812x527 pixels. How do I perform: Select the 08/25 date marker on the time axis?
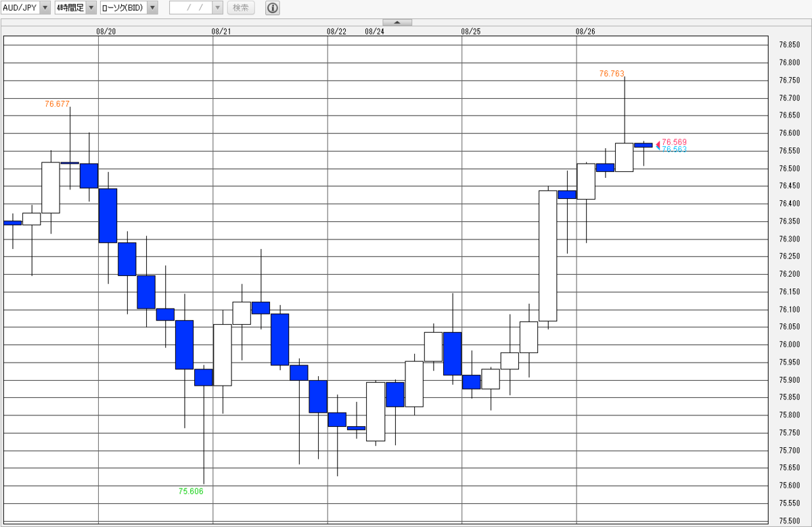(x=471, y=31)
